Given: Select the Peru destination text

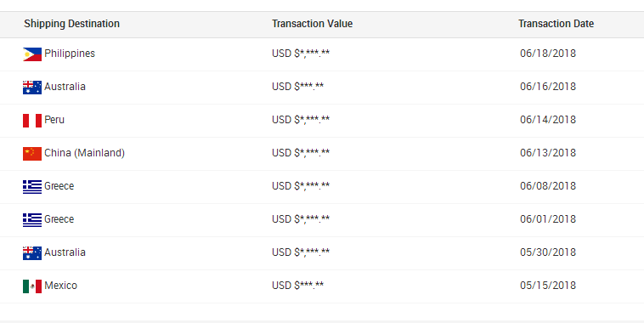Looking at the screenshot, I should click(x=54, y=120).
